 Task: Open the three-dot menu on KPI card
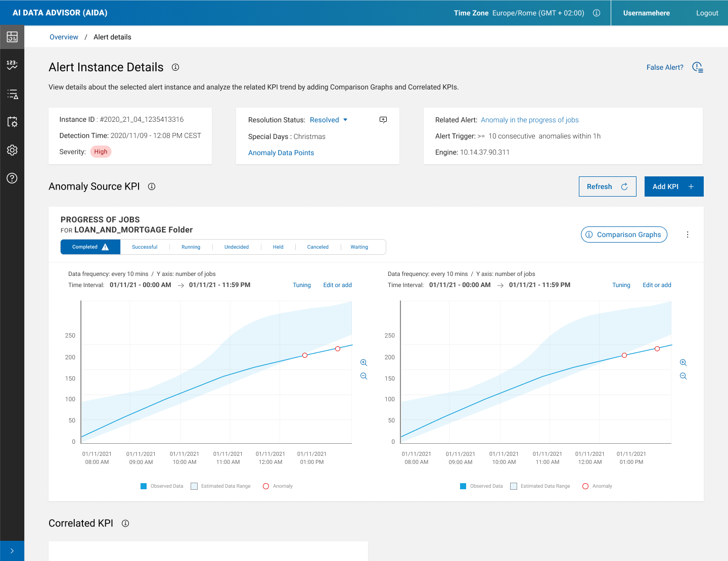point(688,235)
